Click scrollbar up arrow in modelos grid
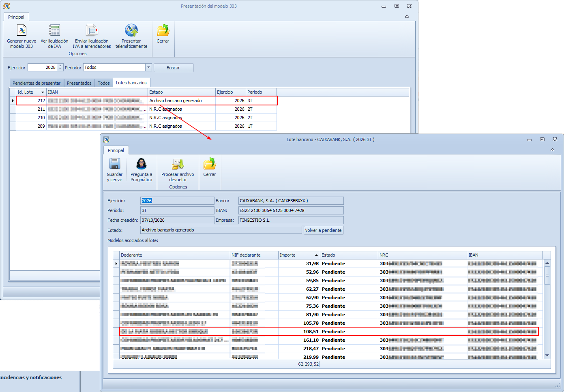The width and height of the screenshot is (564, 392). [x=547, y=263]
